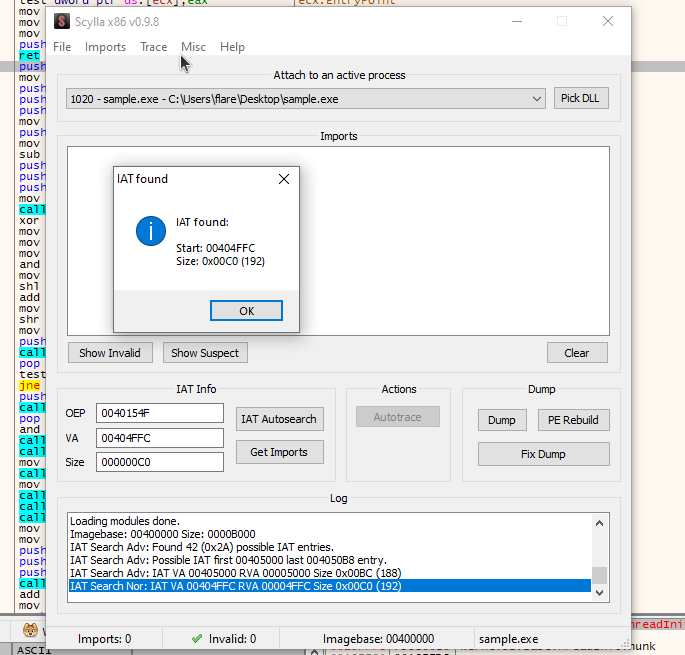Click the dog icon in debugger status bar
The height and width of the screenshot is (655, 685).
tap(30, 630)
